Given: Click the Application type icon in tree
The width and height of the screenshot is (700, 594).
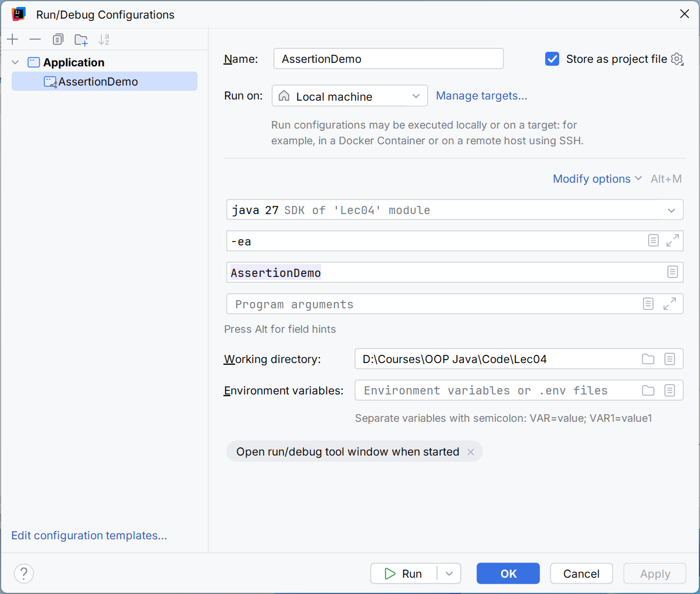Looking at the screenshot, I should pos(34,62).
